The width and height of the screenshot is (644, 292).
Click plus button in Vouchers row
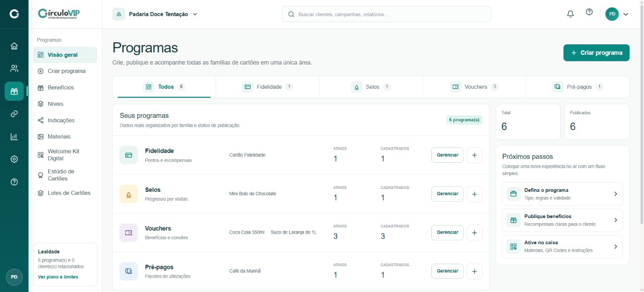click(474, 232)
